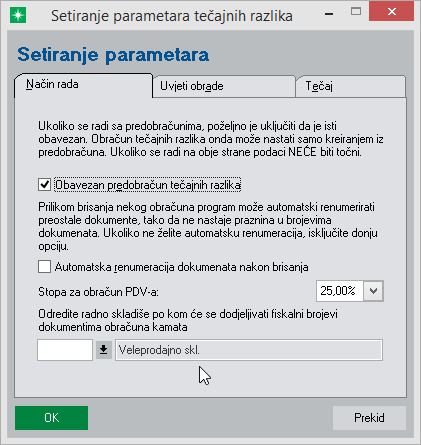Uncheck Obavezan predobračun tečajnih razlika checkbox
The image size is (421, 445).
[x=44, y=184]
